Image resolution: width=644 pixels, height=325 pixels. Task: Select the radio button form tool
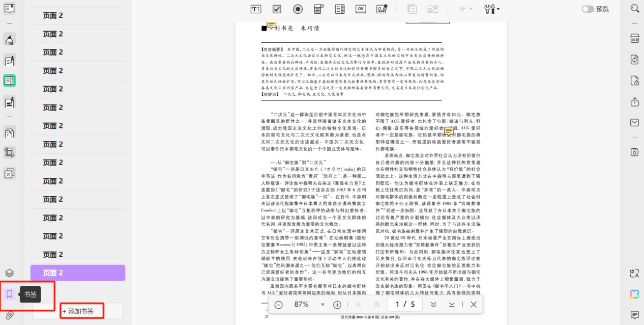pyautogui.click(x=298, y=9)
